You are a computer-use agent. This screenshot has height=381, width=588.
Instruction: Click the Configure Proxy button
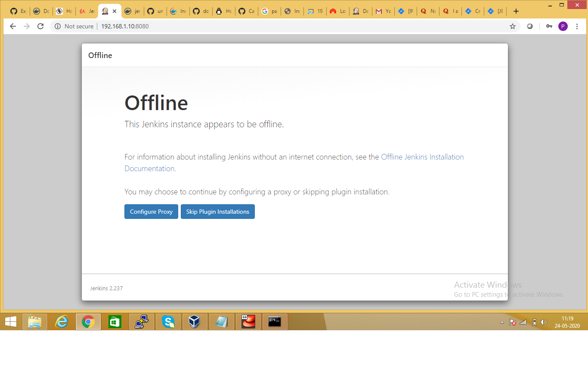tap(151, 212)
